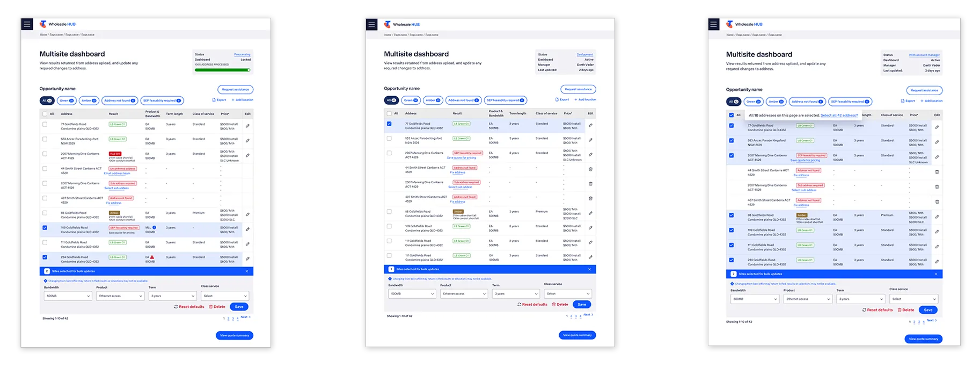Image resolution: width=980 pixels, height=367 pixels.
Task: Select SEP feasability required filter in middle dashboard
Action: coord(506,100)
